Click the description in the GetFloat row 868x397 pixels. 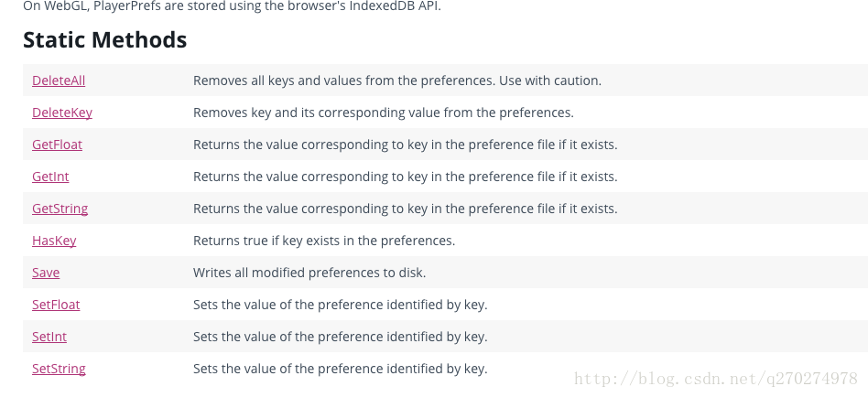(x=405, y=145)
